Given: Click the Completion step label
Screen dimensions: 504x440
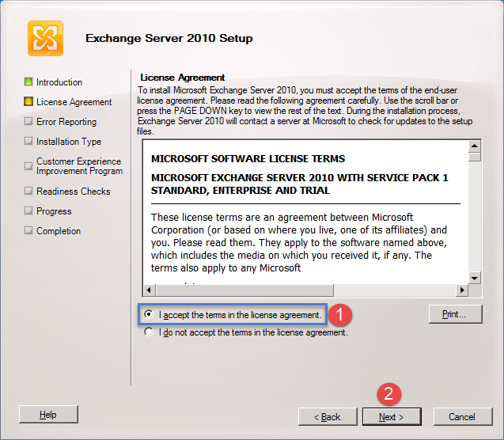Looking at the screenshot, I should coord(59,231).
